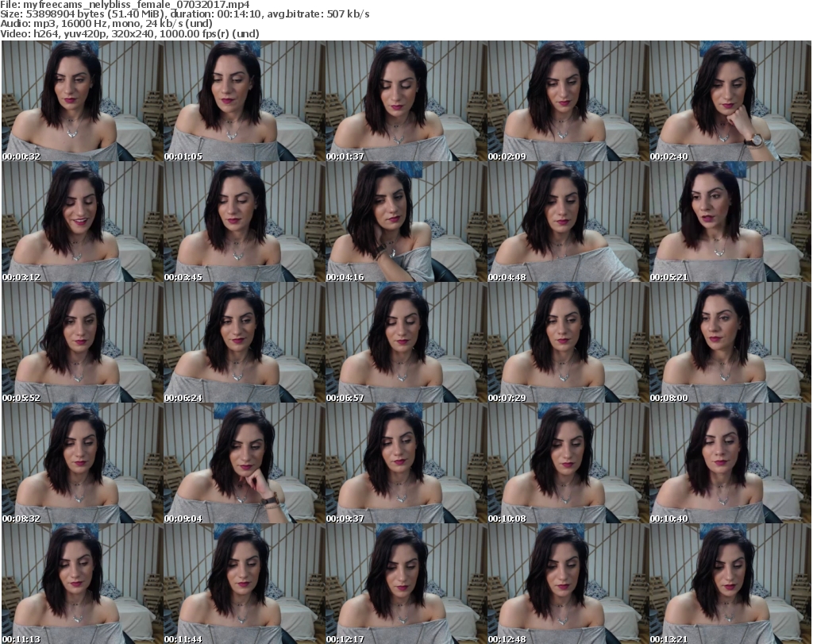Select the thumbnail stamped 00:02:40
This screenshot has height=644, width=813.
pos(730,101)
